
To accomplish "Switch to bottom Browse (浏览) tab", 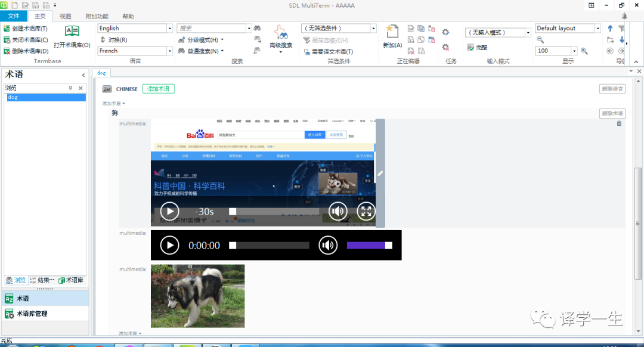I will pos(16,280).
